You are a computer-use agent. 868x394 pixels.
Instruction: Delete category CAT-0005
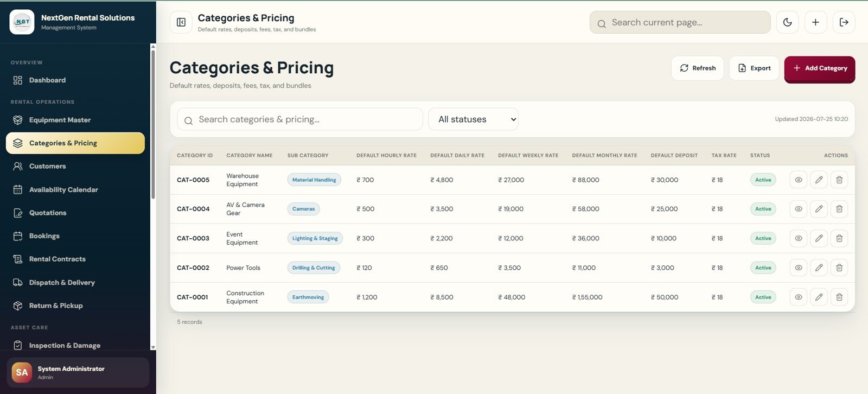click(839, 180)
